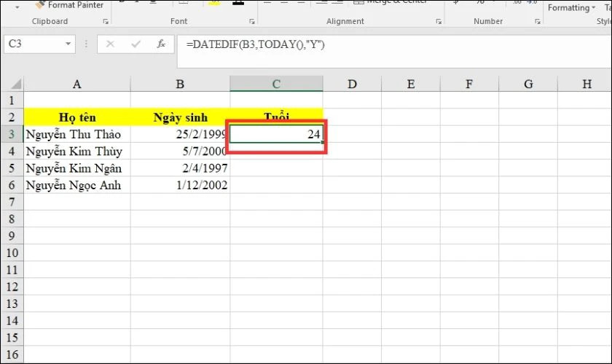Click the 'Ngày sinh' header cell
612x364 pixels.
pyautogui.click(x=180, y=117)
